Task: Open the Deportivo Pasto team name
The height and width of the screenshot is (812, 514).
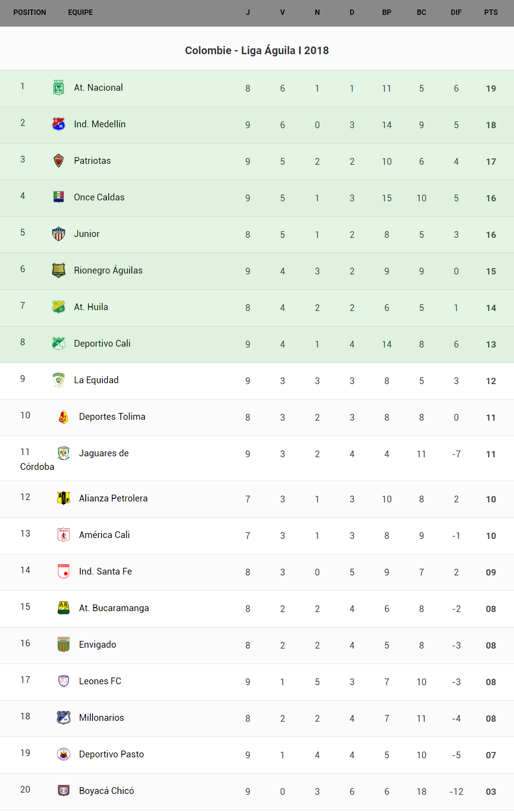Action: pos(111,754)
